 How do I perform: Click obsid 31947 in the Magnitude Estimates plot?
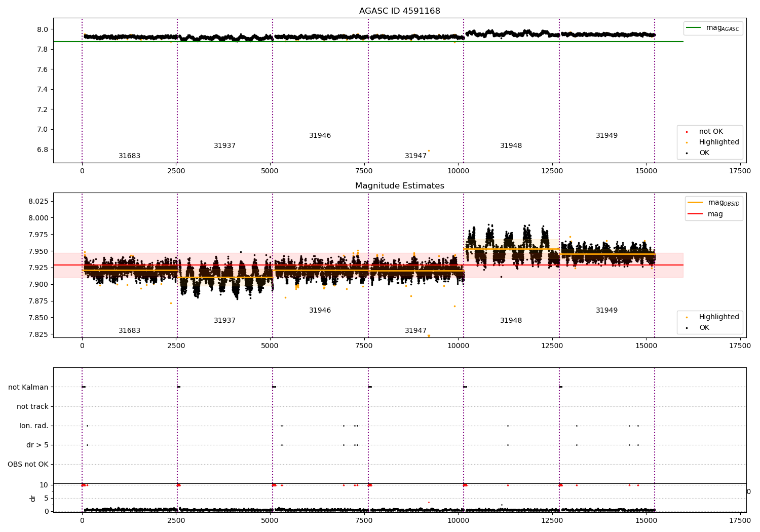pyautogui.click(x=416, y=331)
